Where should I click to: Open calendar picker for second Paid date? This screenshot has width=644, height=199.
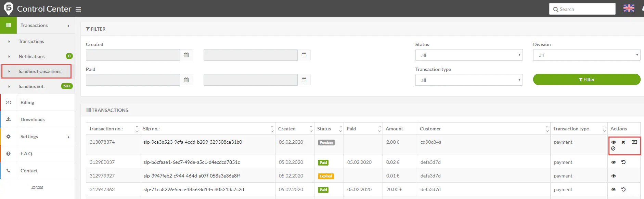(304, 80)
